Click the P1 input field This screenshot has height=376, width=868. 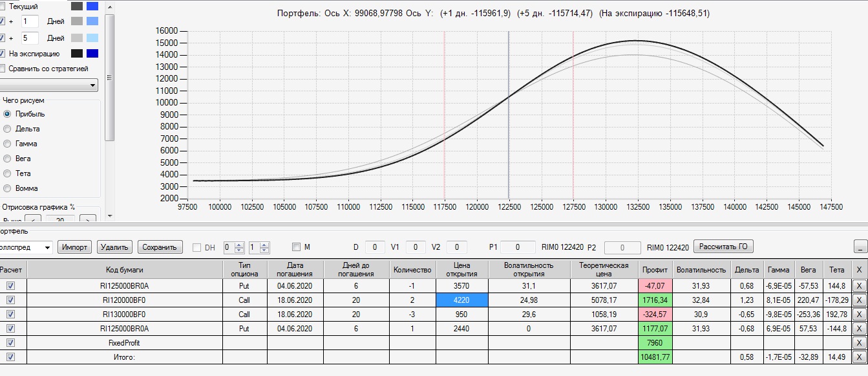[x=518, y=247]
